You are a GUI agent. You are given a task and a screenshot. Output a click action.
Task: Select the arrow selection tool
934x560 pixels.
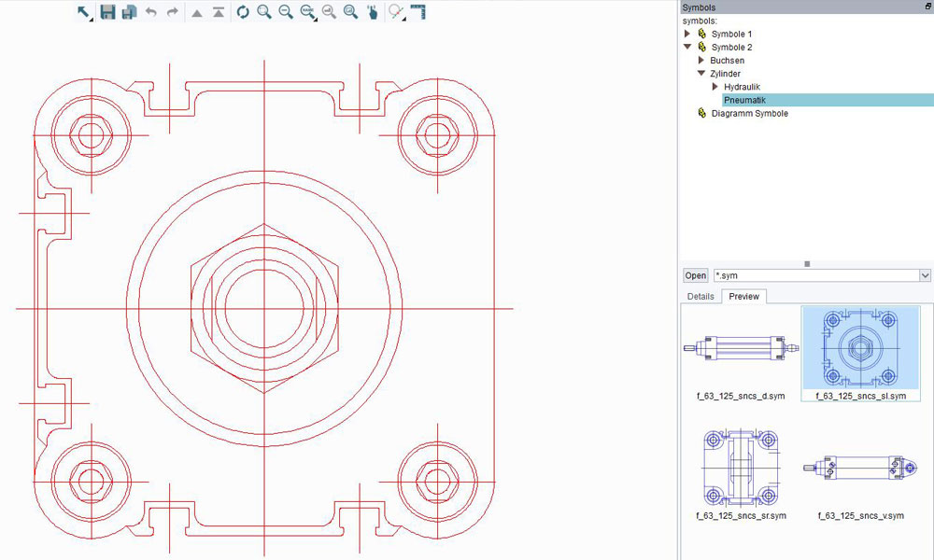click(x=82, y=12)
